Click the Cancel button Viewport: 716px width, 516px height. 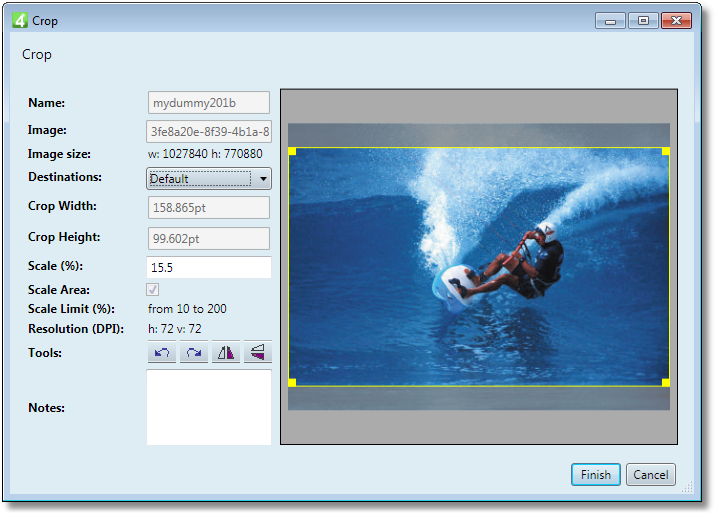coord(651,475)
